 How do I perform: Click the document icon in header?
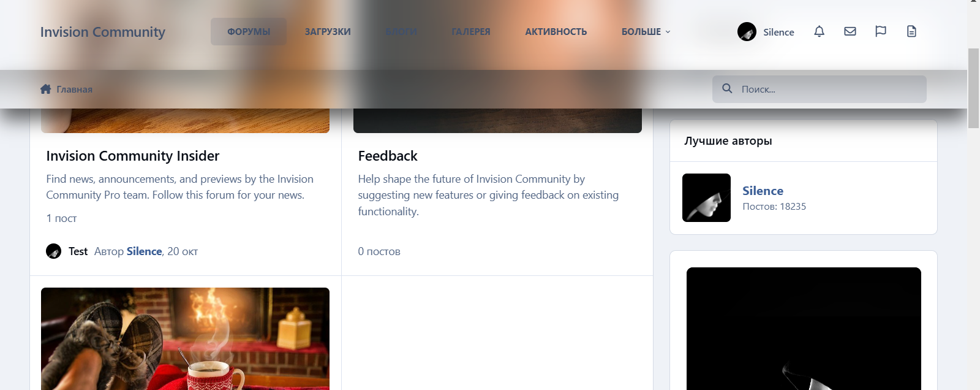click(911, 31)
